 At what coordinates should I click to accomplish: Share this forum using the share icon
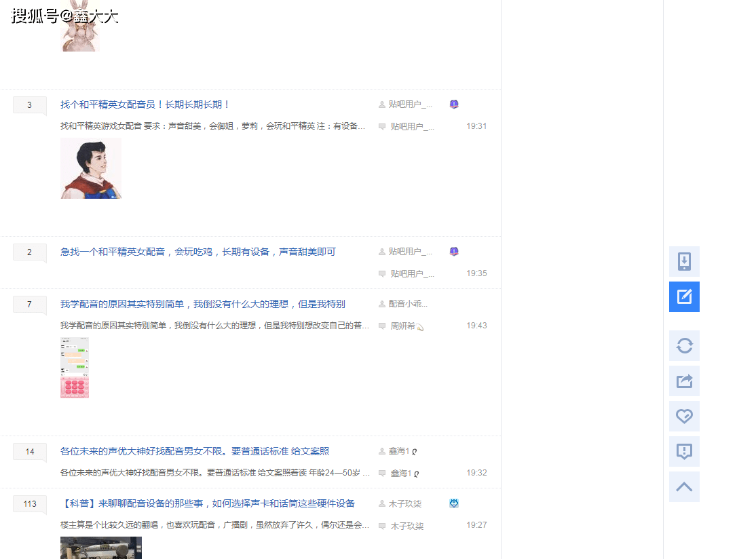(684, 381)
